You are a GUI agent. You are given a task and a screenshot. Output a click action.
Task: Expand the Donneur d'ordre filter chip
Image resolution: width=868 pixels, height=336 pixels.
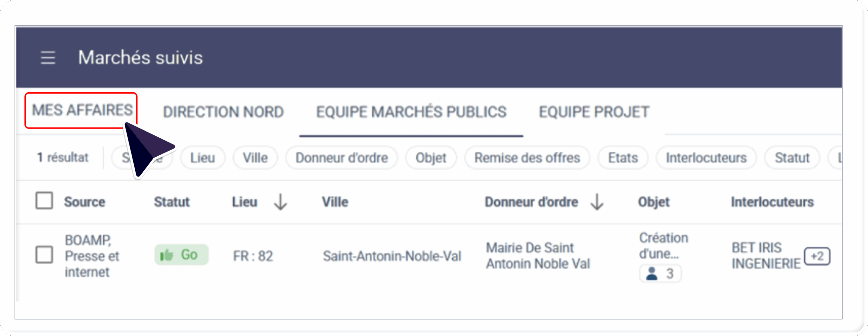coord(341,158)
